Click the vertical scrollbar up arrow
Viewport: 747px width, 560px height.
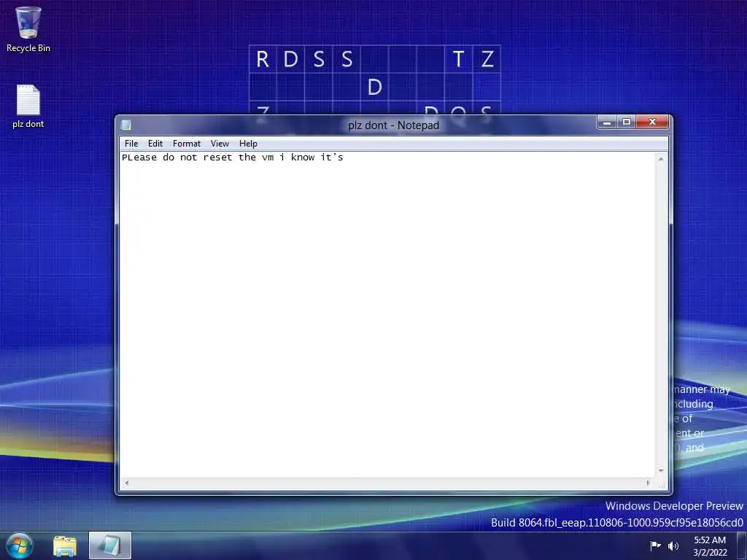click(x=661, y=158)
